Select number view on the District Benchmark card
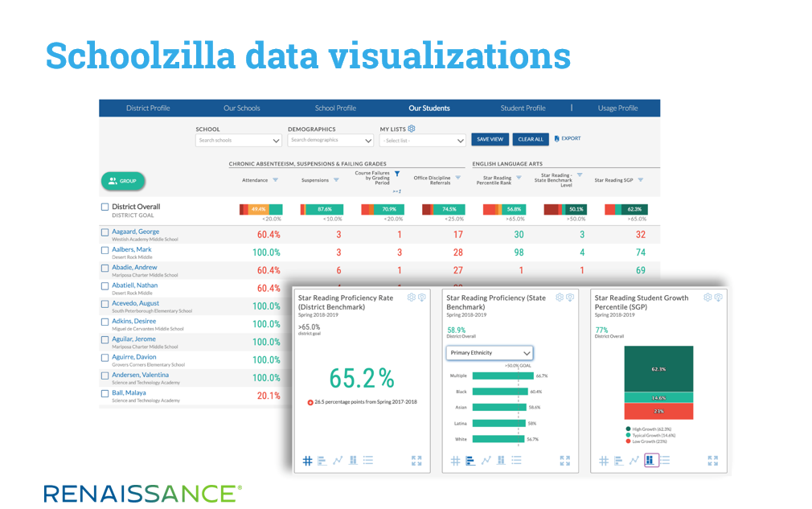Image resolution: width=812 pixels, height=509 pixels. tap(307, 460)
